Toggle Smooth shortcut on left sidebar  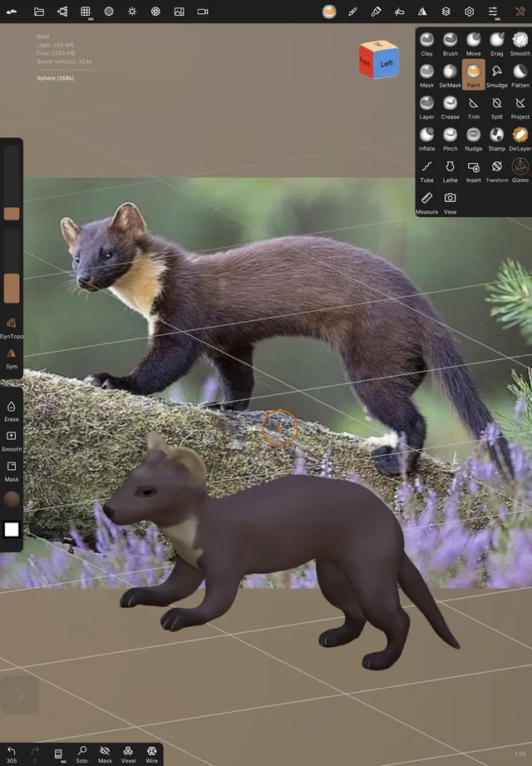coord(12,441)
